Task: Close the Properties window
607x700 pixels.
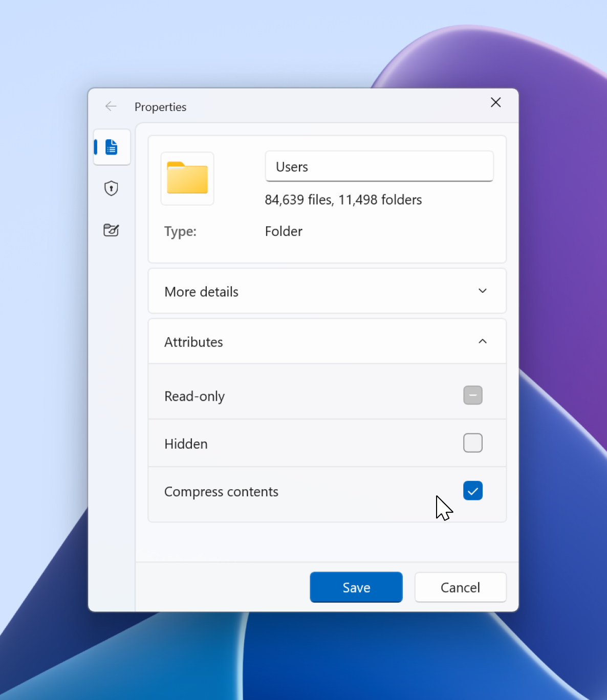Action: 495,102
